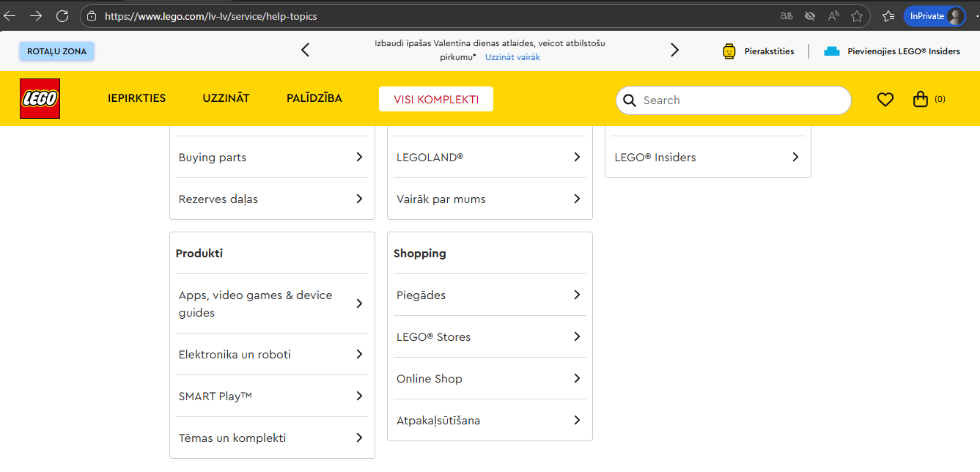Open the wishlist heart icon
This screenshot has height=472, width=980.
tap(885, 100)
